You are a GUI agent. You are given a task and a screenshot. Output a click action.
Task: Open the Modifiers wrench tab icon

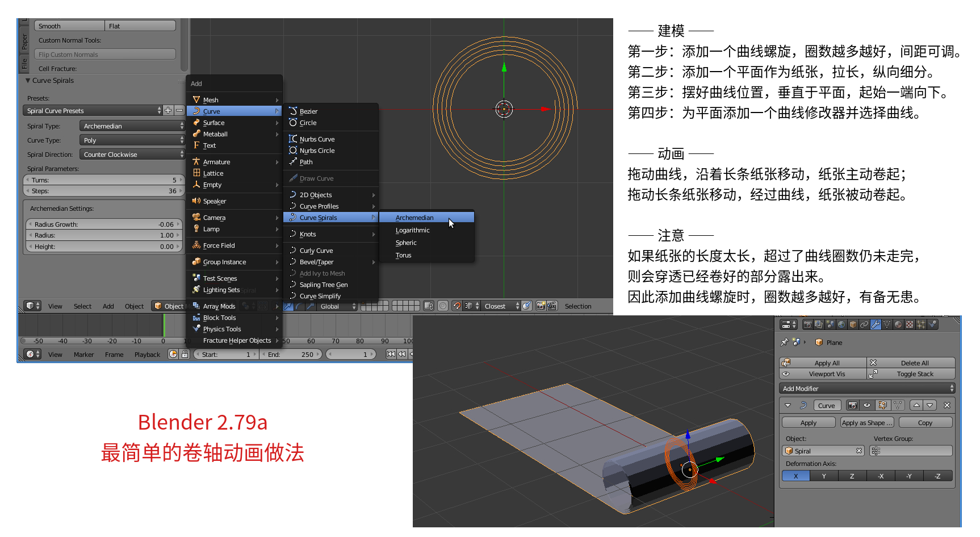(x=876, y=324)
